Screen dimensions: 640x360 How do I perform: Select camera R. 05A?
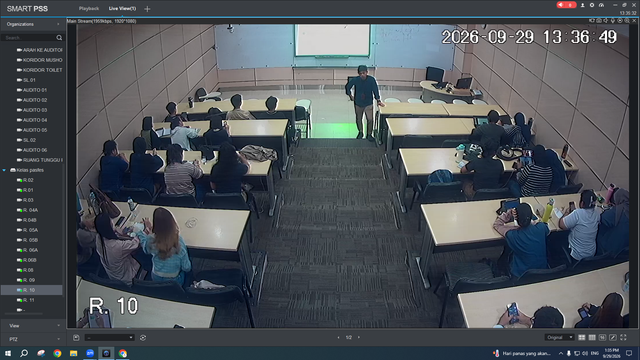[x=27, y=230]
